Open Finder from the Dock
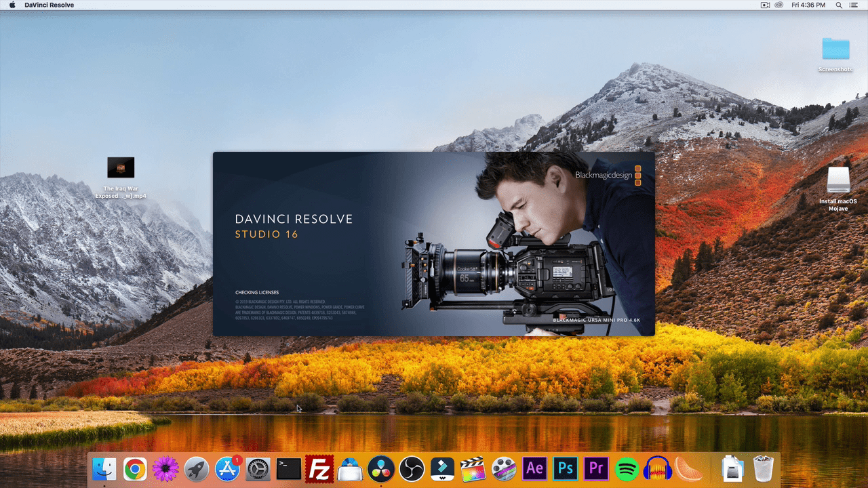The height and width of the screenshot is (488, 868). [x=104, y=468]
